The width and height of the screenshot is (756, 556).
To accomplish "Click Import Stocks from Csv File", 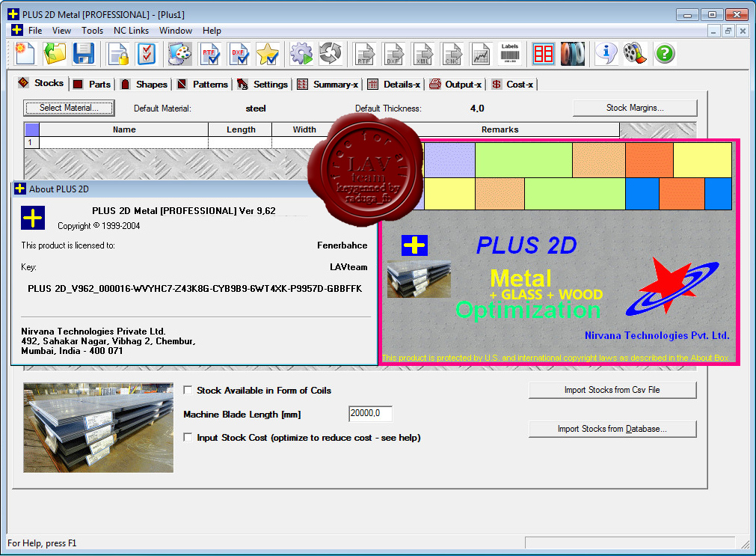I will 612,390.
